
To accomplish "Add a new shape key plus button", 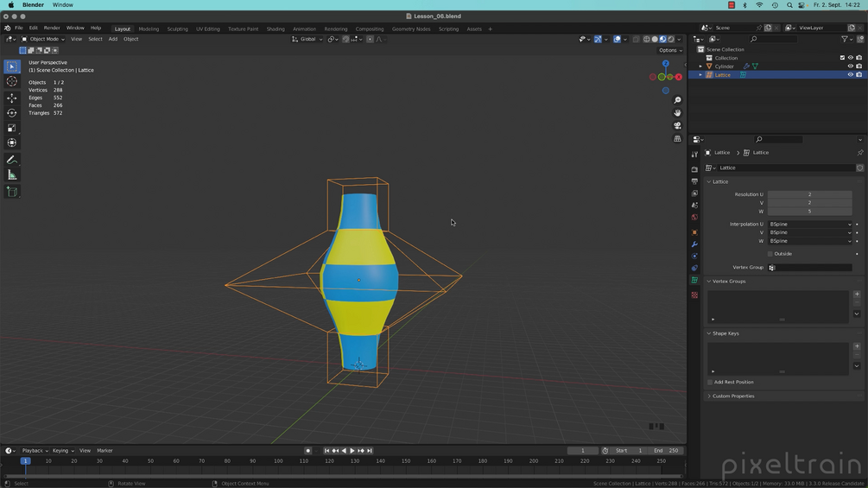I will 857,346.
